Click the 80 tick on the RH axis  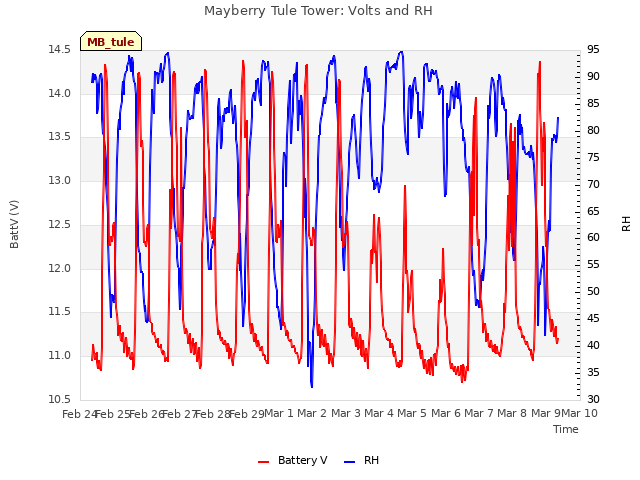pos(593,131)
